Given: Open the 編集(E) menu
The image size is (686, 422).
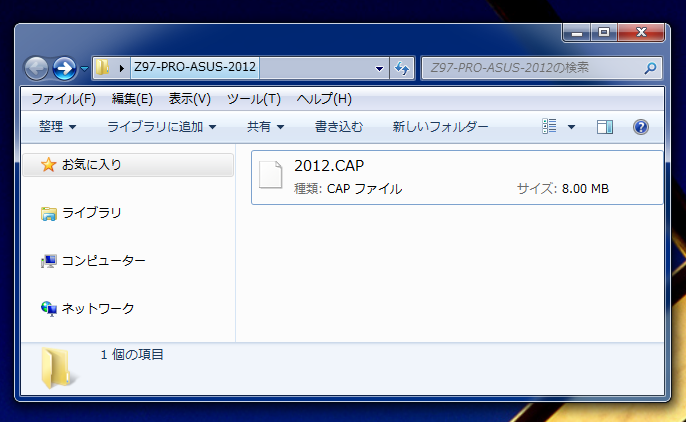Looking at the screenshot, I should click(x=132, y=99).
